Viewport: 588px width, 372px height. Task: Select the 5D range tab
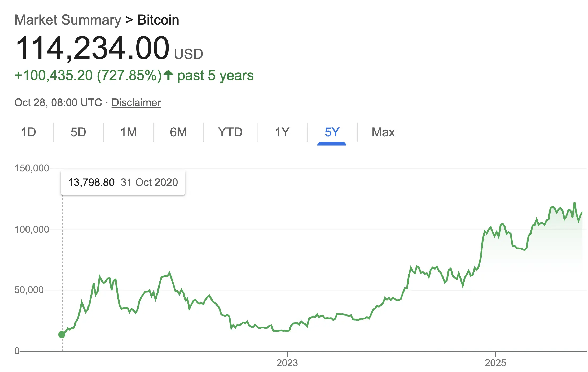[x=78, y=132]
